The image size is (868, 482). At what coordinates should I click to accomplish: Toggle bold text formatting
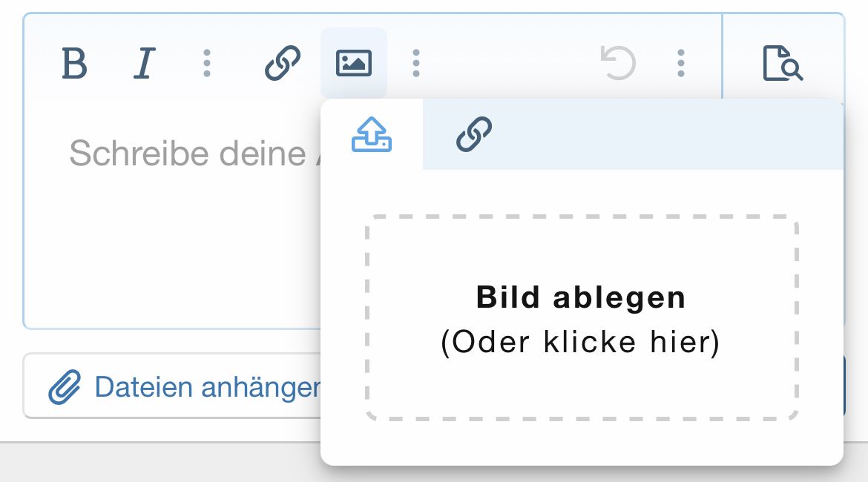[x=74, y=63]
